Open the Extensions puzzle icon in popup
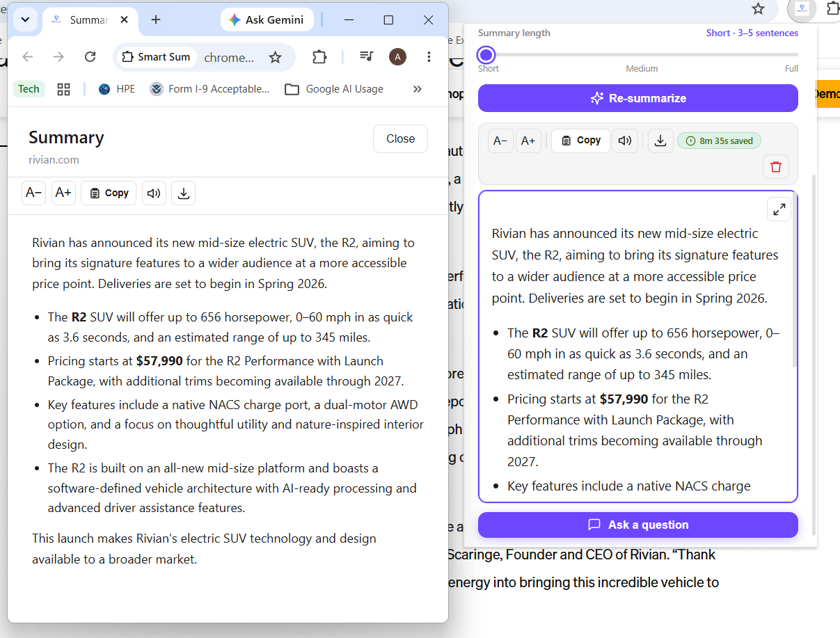The image size is (840, 638). (x=319, y=57)
